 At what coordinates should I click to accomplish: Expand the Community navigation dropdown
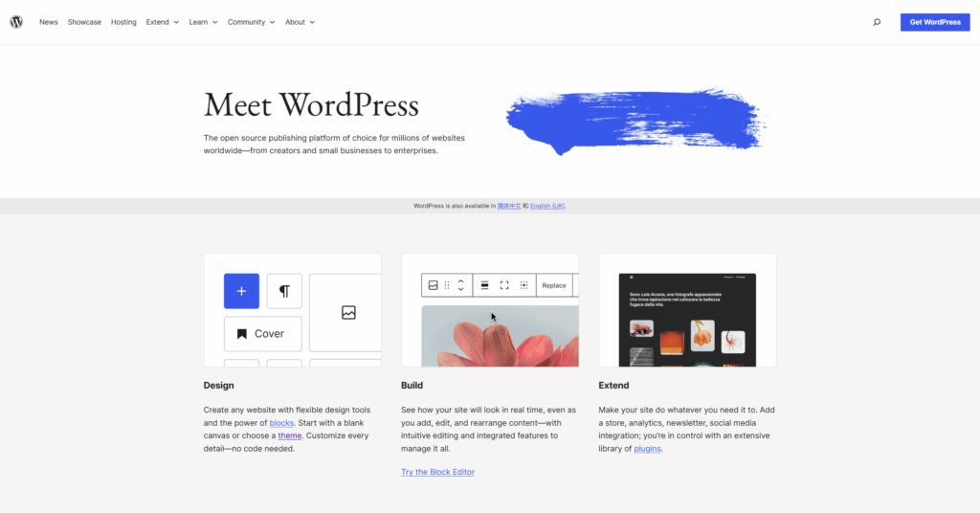(x=251, y=22)
